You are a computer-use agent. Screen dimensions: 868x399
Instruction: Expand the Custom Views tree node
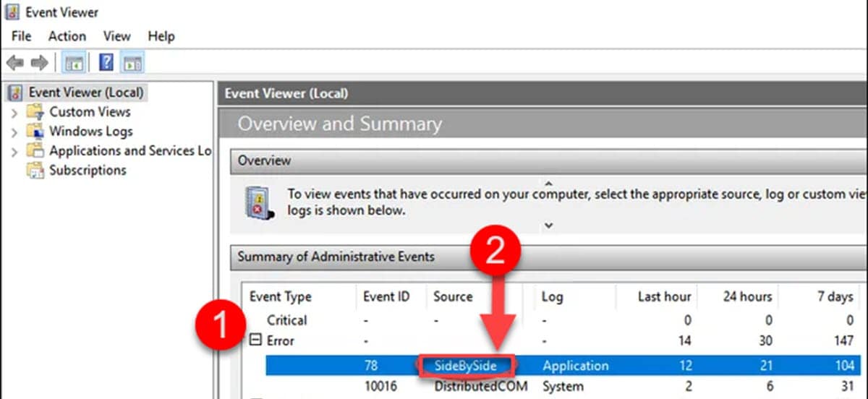point(14,113)
